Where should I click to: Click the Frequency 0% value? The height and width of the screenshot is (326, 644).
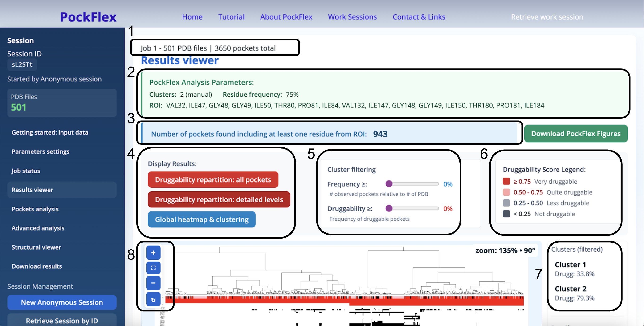(448, 184)
